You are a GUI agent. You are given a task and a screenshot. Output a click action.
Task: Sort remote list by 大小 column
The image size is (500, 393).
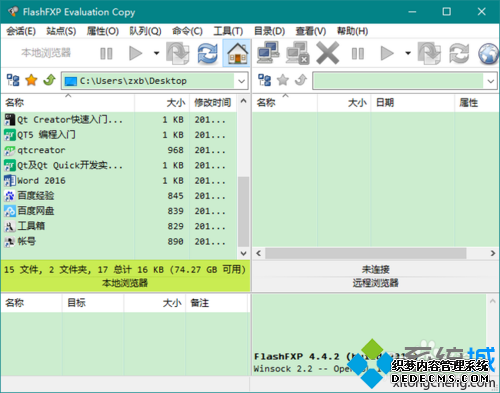[344, 103]
